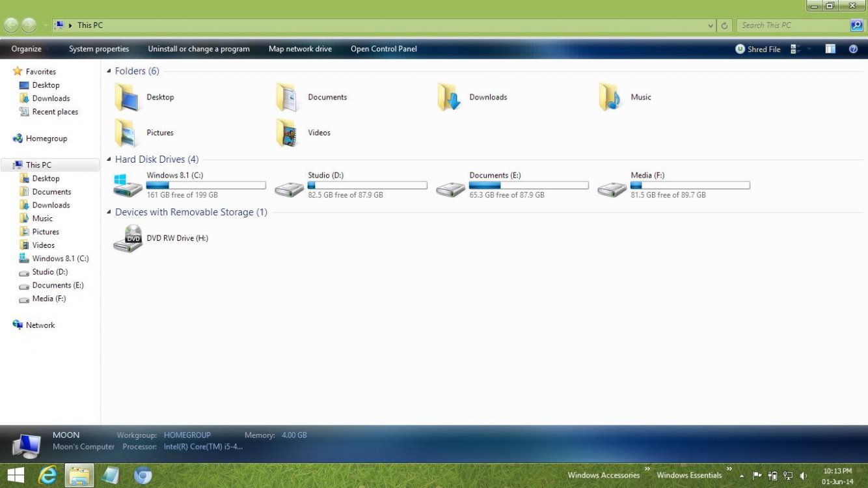Click Map network drive

pos(300,49)
